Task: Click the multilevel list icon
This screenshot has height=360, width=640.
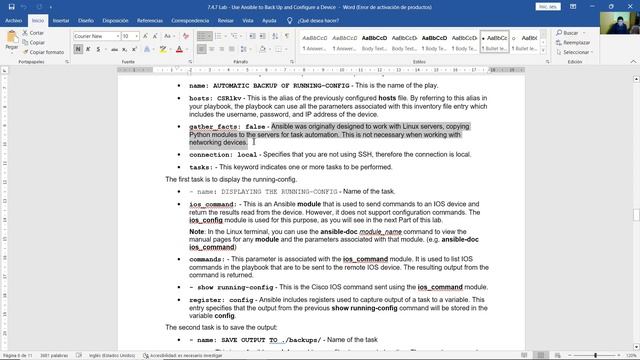Action: 234,36
